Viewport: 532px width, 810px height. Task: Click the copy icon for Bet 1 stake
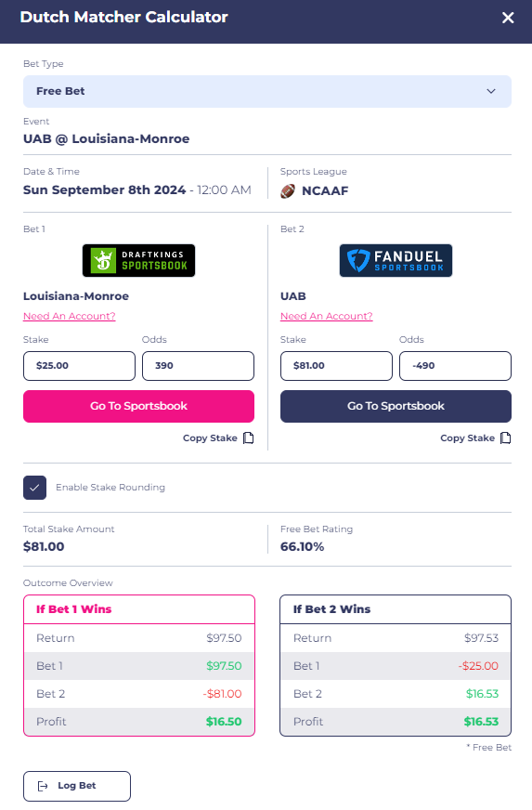(x=249, y=438)
